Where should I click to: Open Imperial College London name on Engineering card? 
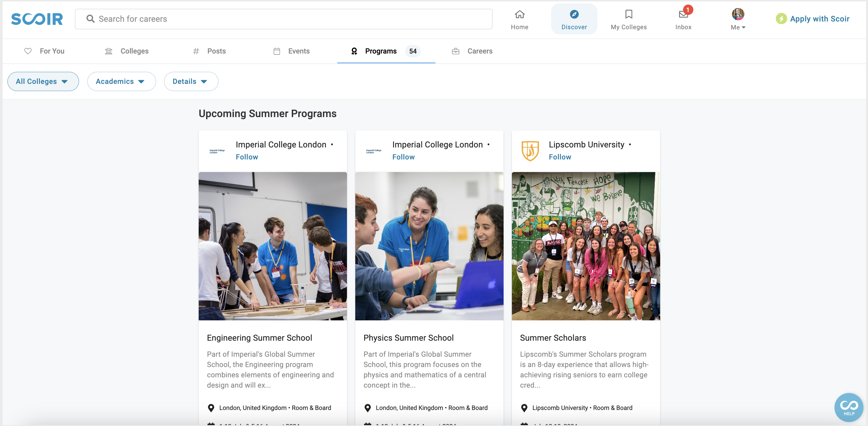281,145
